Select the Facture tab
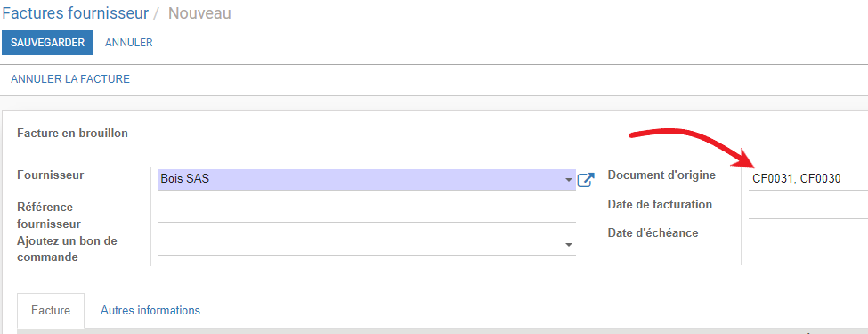This screenshot has height=334, width=868. pos(51,311)
